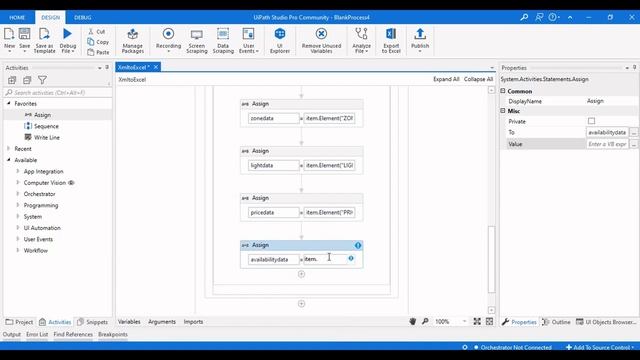The image size is (640, 360).
Task: Publish the project
Action: coord(420,40)
